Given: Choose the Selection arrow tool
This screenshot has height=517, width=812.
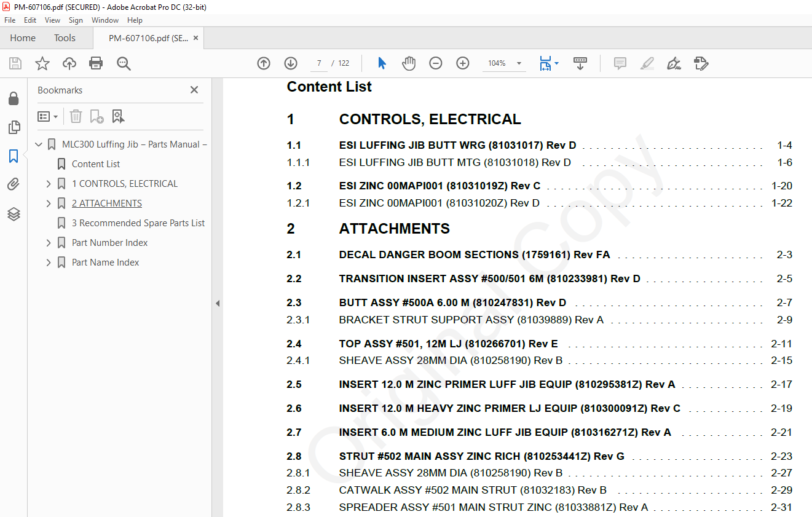Looking at the screenshot, I should [x=382, y=63].
